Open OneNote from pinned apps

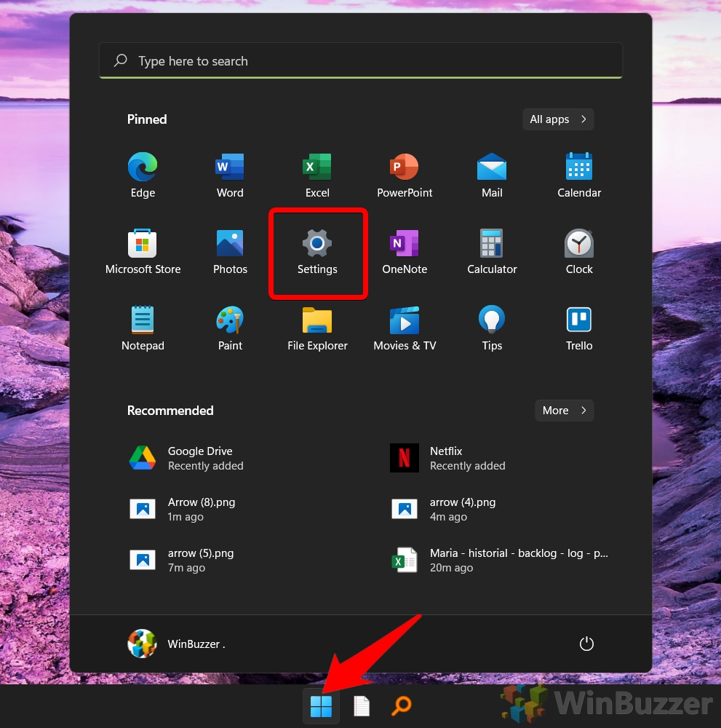point(405,252)
